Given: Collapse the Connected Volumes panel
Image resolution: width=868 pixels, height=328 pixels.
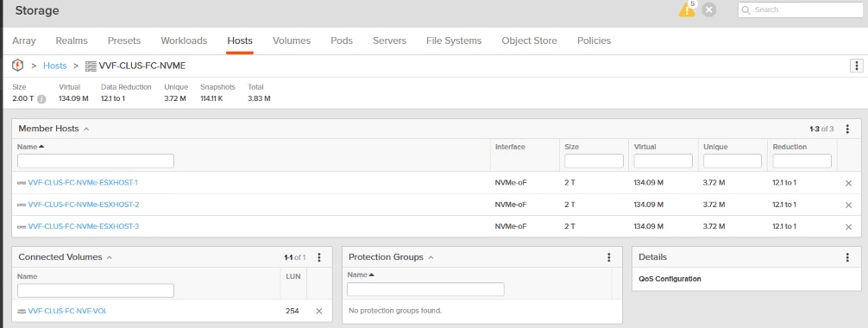Looking at the screenshot, I should pyautogui.click(x=109, y=257).
